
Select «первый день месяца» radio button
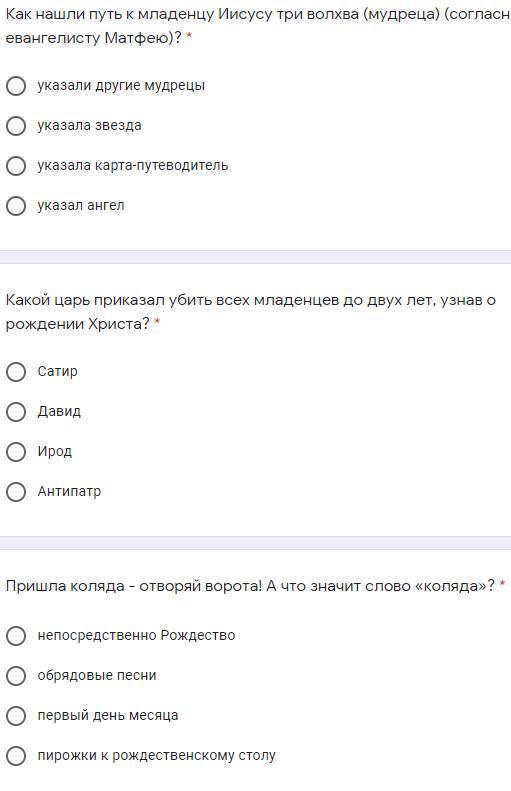point(16,716)
